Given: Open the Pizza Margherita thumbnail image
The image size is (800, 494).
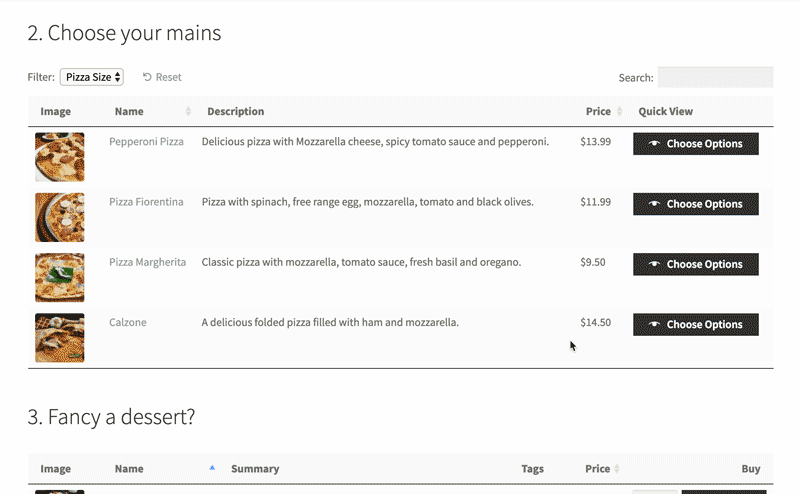Looking at the screenshot, I should click(60, 278).
